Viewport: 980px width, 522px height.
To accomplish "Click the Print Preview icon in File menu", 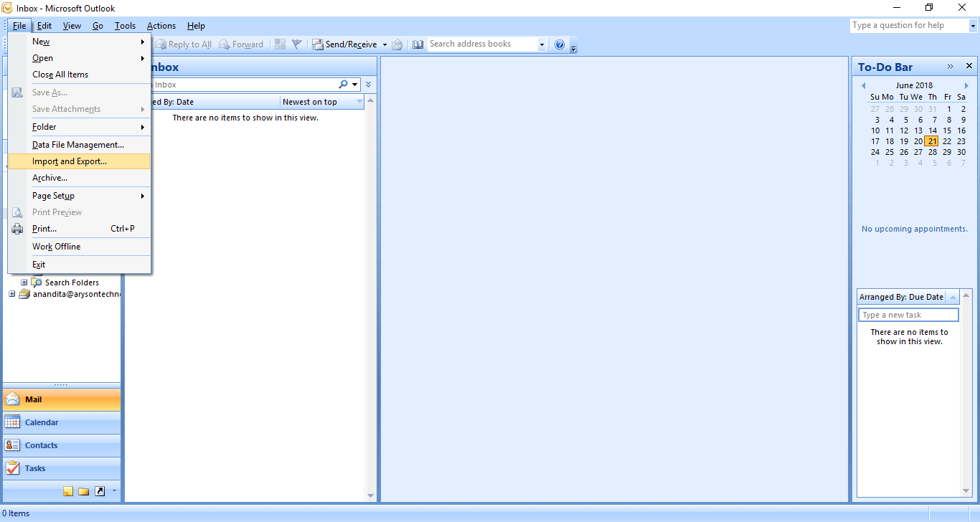I will (x=18, y=212).
